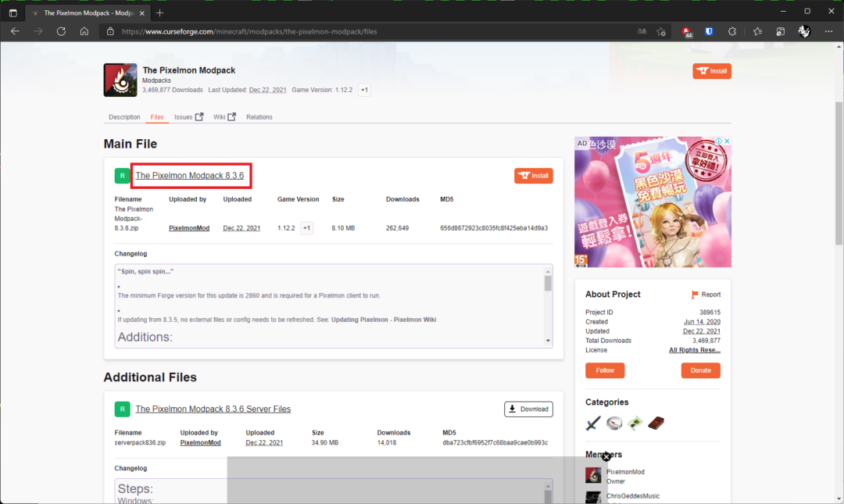Open the Issues external tab

(188, 117)
